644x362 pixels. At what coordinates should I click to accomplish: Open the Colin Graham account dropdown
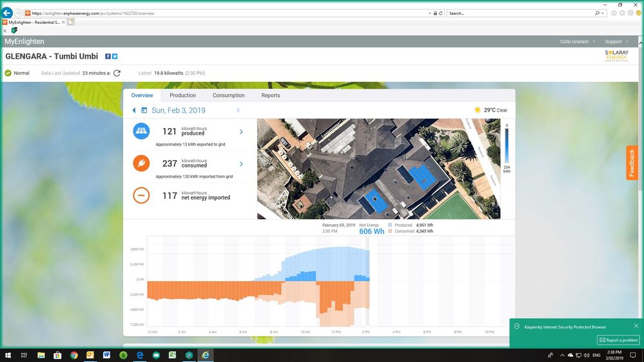pyautogui.click(x=578, y=41)
